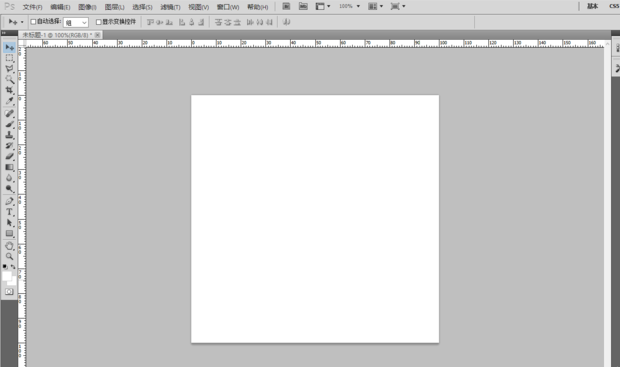Select the Eyedropper tool
This screenshot has height=367, width=620.
9,101
